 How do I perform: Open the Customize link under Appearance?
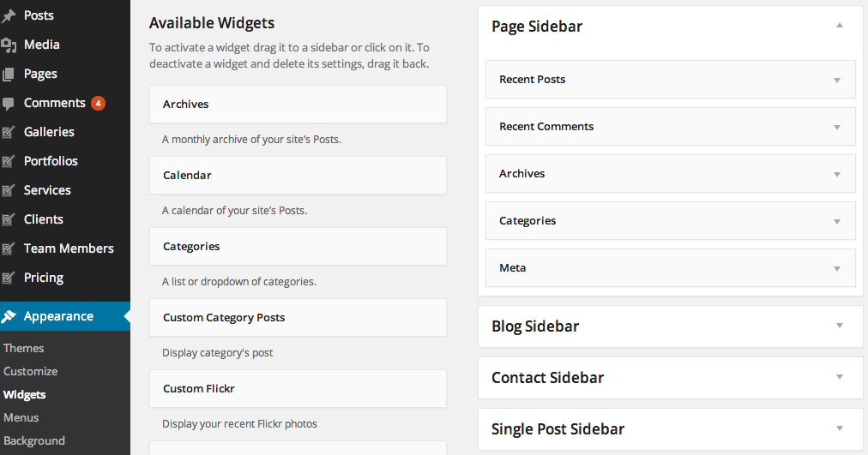coord(31,371)
